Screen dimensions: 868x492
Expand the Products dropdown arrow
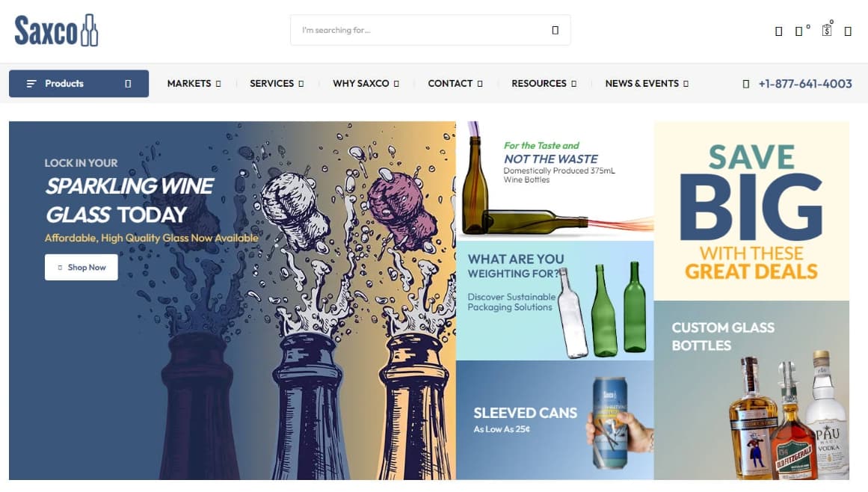click(x=128, y=84)
